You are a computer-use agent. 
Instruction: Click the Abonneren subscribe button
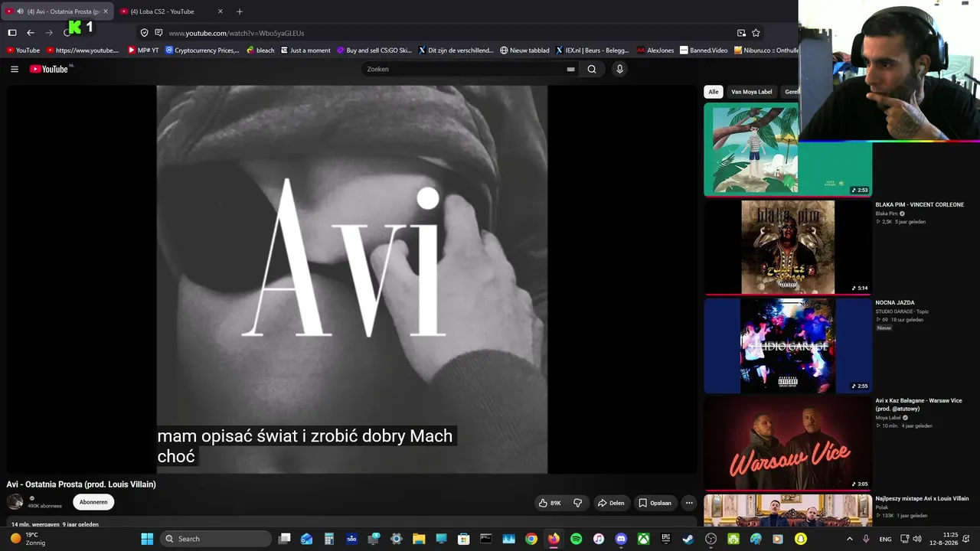point(93,502)
